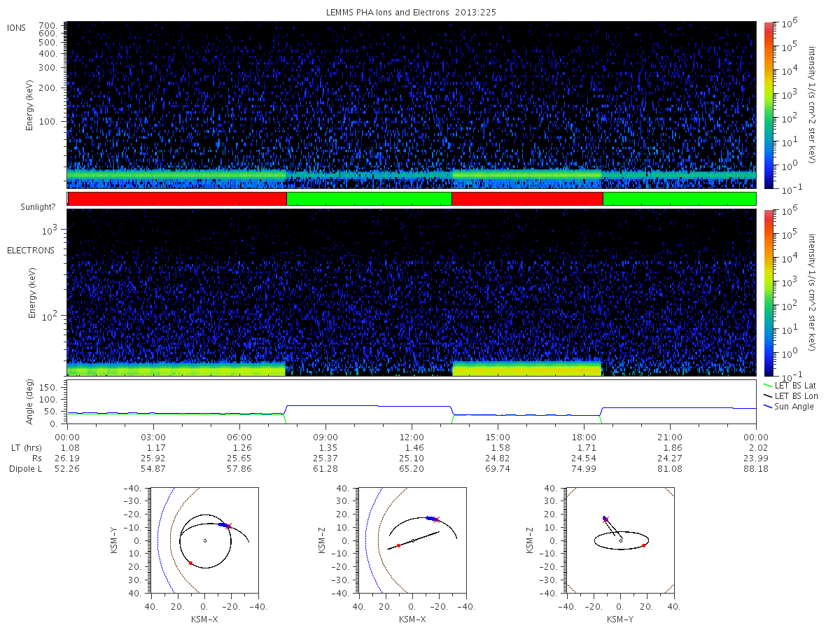The height and width of the screenshot is (630, 840).
Task: Click the first red segment of the Sunlight bar
Action: pyautogui.click(x=177, y=199)
